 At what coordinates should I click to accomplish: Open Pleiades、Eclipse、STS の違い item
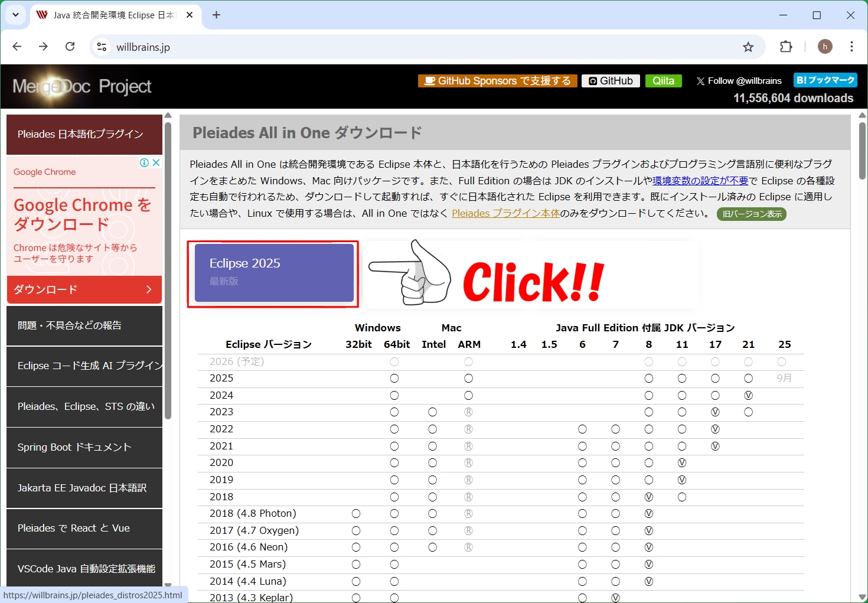click(84, 407)
